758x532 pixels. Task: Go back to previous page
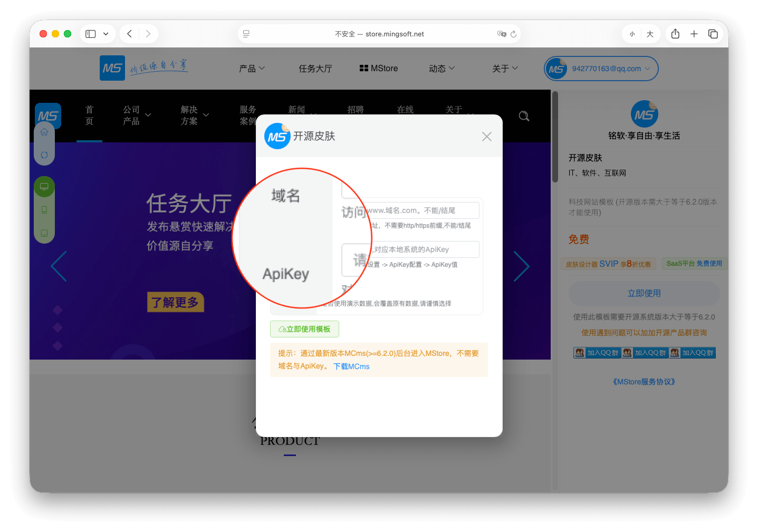(x=129, y=34)
